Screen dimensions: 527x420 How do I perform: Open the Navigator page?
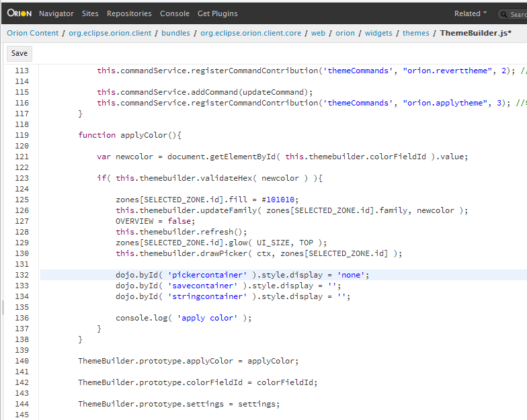(56, 13)
